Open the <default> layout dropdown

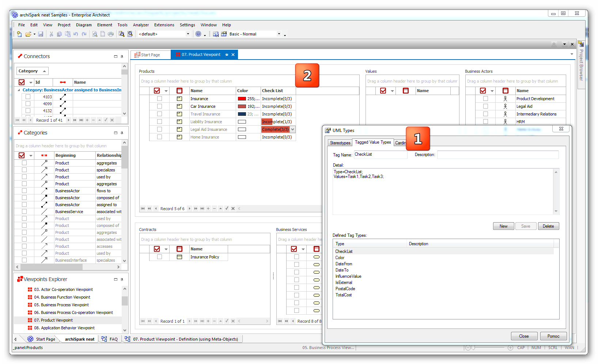tap(188, 34)
